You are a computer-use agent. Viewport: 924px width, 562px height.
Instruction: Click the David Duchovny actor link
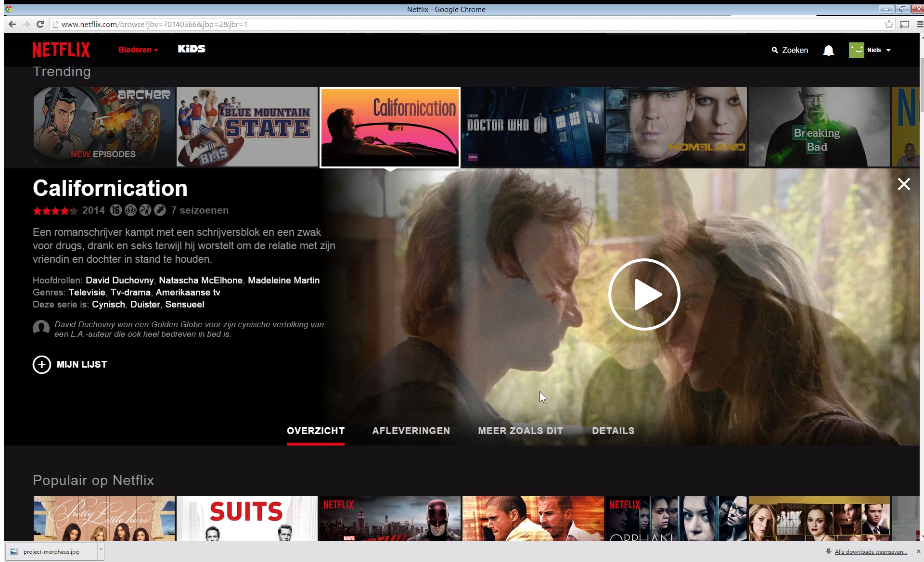pos(119,281)
